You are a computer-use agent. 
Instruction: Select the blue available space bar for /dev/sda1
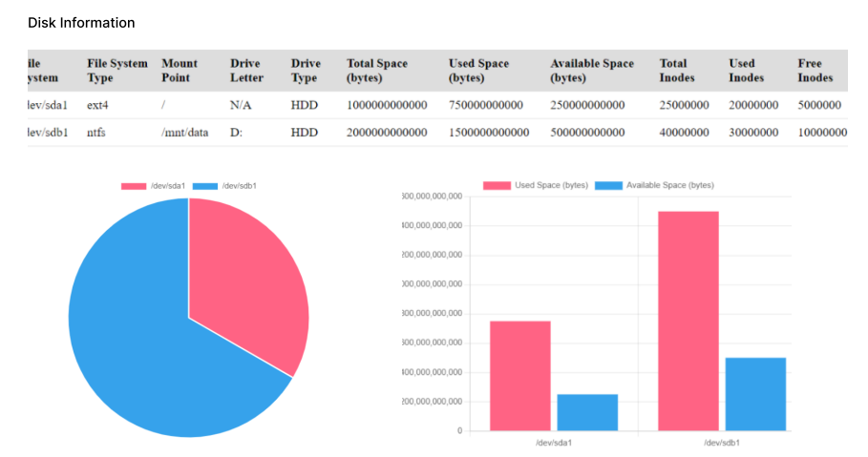coord(587,412)
